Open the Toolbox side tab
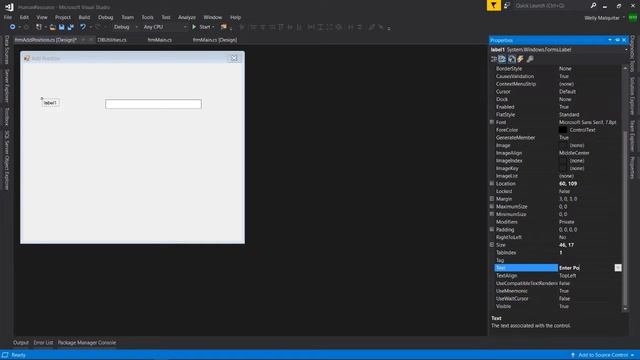 (x=7, y=117)
